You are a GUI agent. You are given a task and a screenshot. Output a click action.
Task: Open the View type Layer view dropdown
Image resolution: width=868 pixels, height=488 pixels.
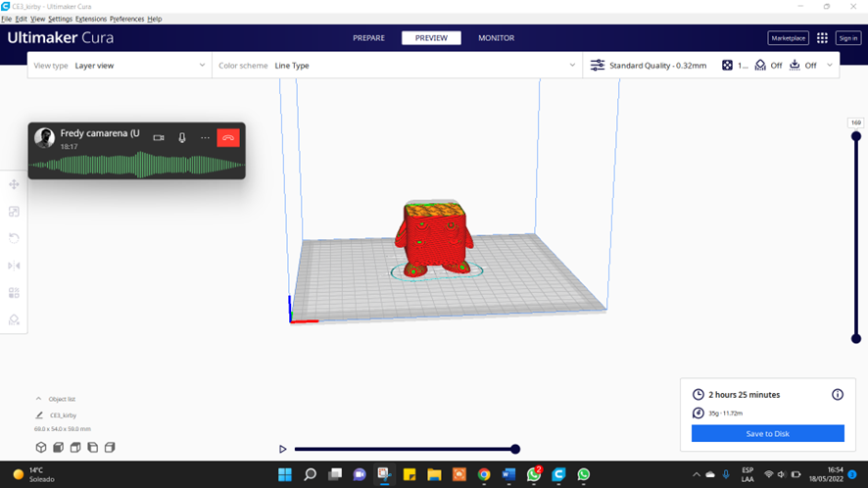click(120, 66)
